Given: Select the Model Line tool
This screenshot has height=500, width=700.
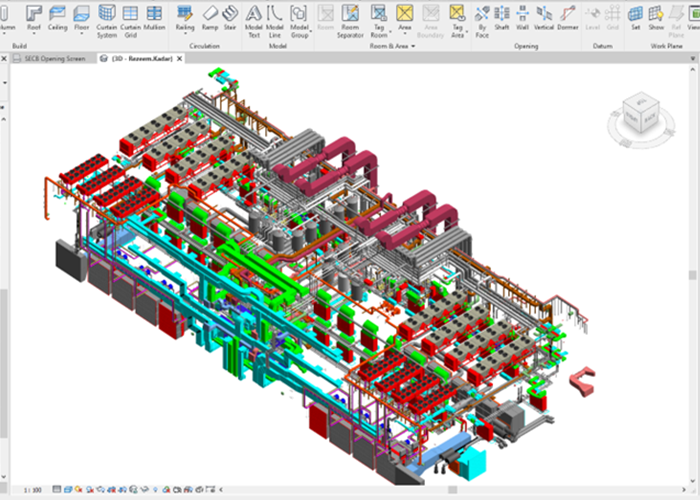Looking at the screenshot, I should coord(275,21).
